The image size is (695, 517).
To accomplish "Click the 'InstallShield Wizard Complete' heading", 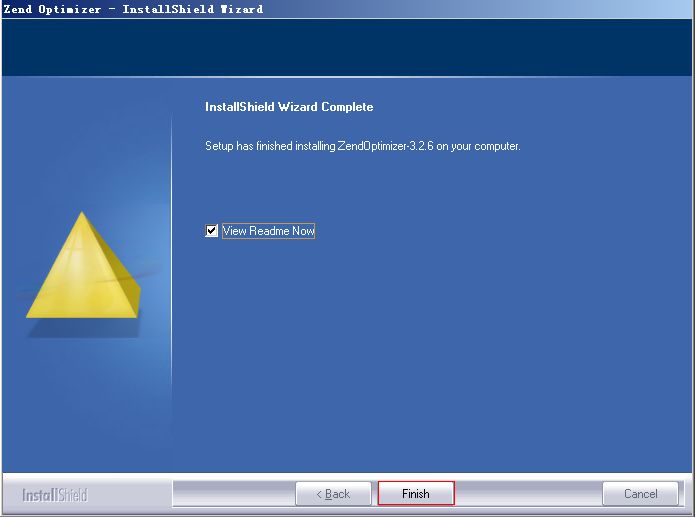I will click(x=289, y=107).
